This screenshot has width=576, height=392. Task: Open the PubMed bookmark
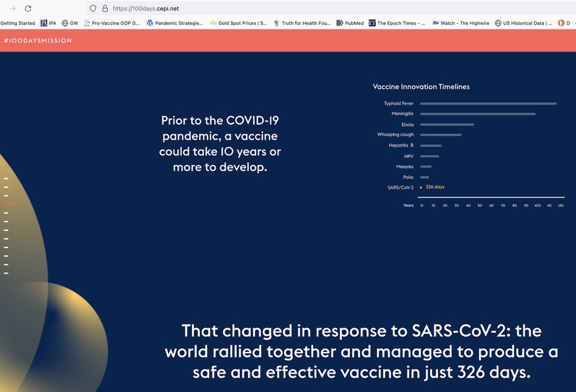[350, 23]
